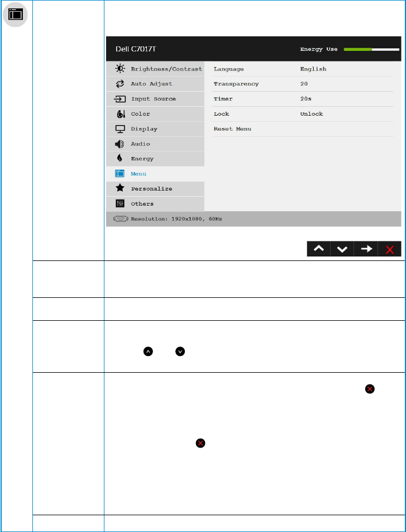406x532 pixels.
Task: Select the Personalize star icon
Action: coord(120,188)
